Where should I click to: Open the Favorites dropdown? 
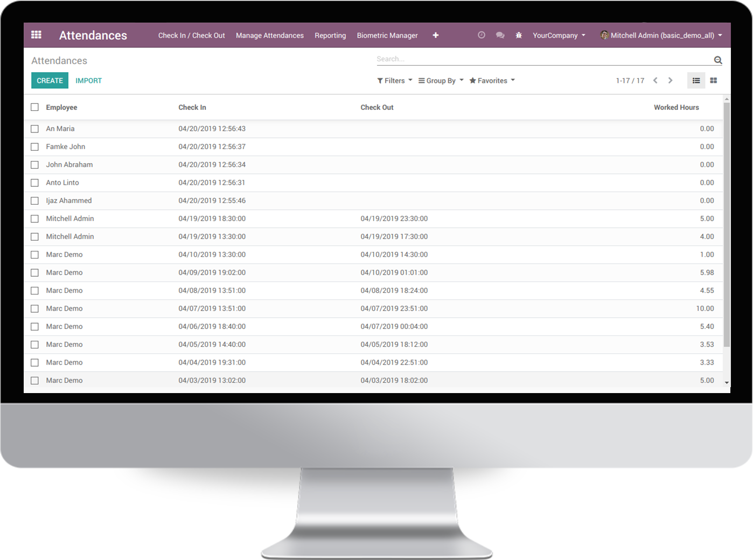(x=492, y=81)
